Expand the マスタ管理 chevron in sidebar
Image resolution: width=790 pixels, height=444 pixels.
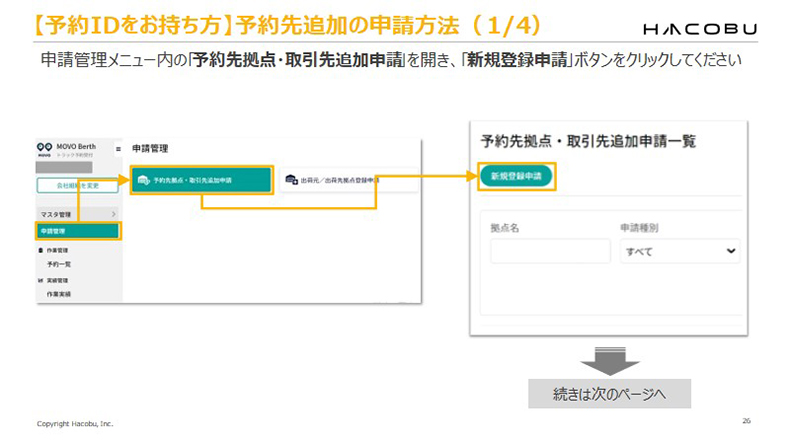tap(114, 214)
